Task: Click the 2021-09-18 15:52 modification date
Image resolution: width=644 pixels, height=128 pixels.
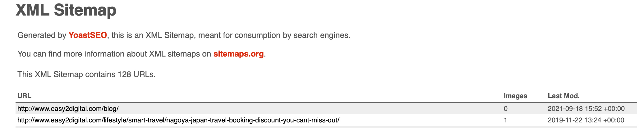Action: click(586, 109)
